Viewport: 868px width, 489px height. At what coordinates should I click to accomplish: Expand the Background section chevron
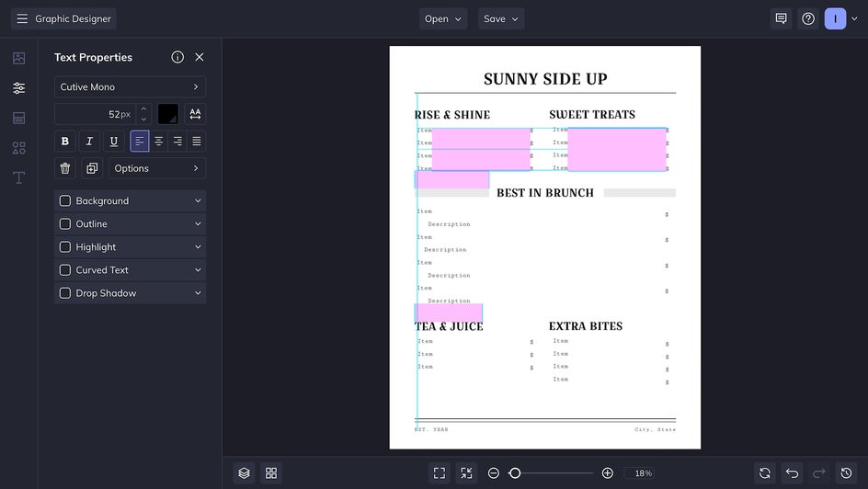(x=198, y=200)
